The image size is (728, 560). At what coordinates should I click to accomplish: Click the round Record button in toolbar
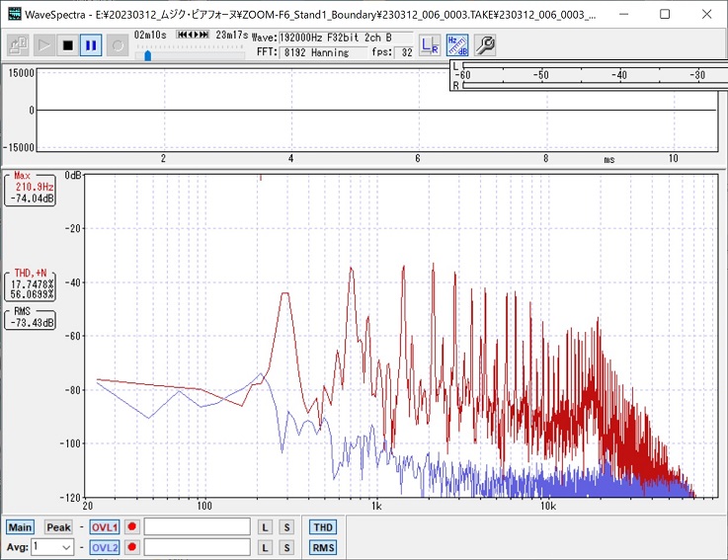click(x=118, y=45)
